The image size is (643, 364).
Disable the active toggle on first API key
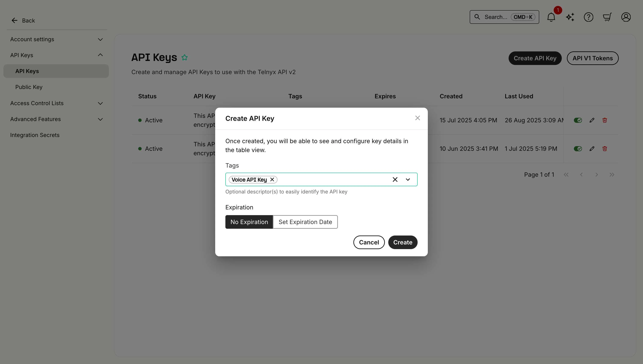click(578, 120)
